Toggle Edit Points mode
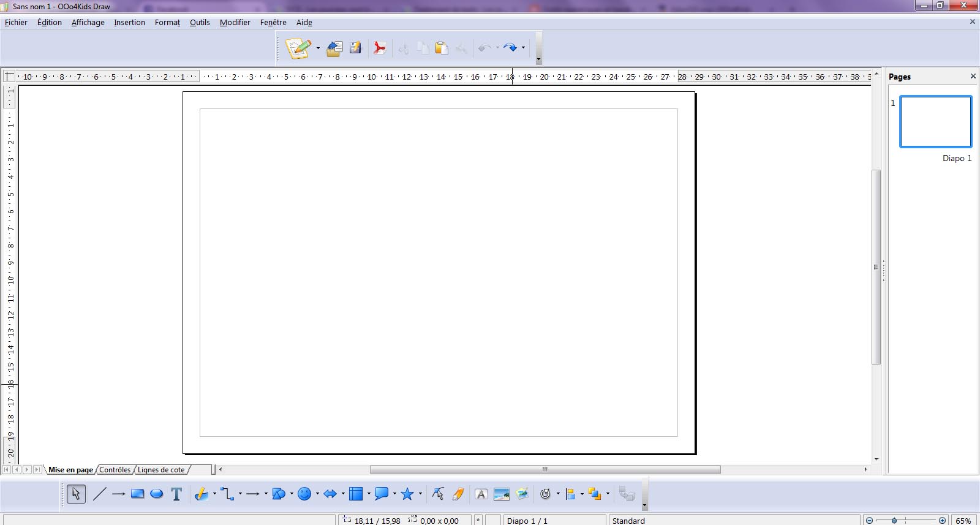The height and width of the screenshot is (525, 980). (x=438, y=494)
